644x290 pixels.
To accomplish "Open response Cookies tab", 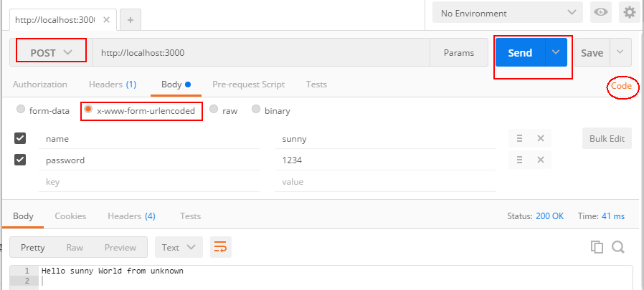I will click(70, 216).
